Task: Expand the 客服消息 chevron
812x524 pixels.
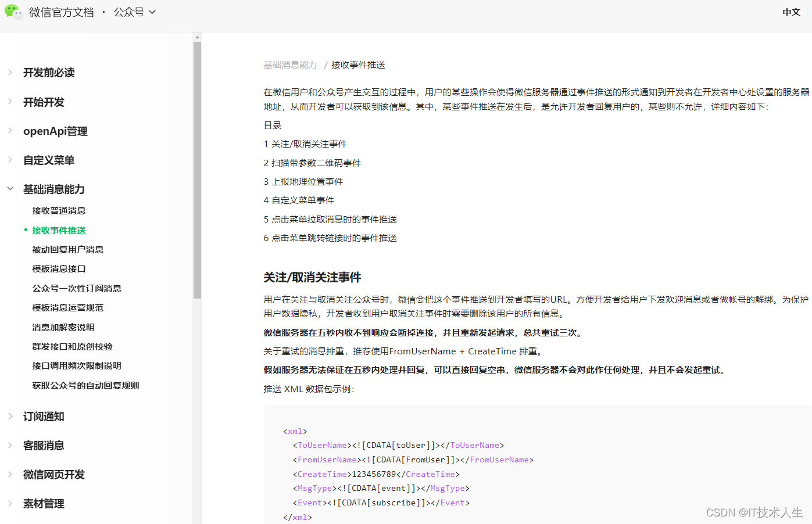Action: point(10,445)
